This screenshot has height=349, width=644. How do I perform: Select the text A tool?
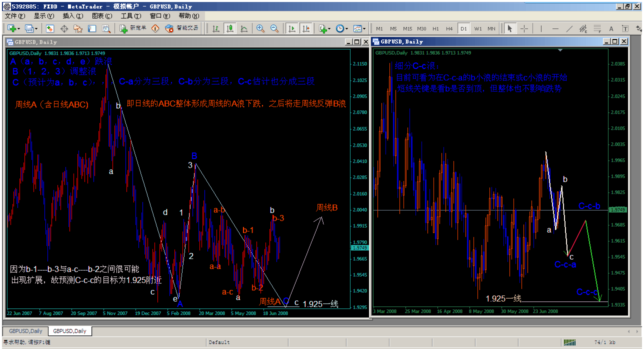point(611,28)
